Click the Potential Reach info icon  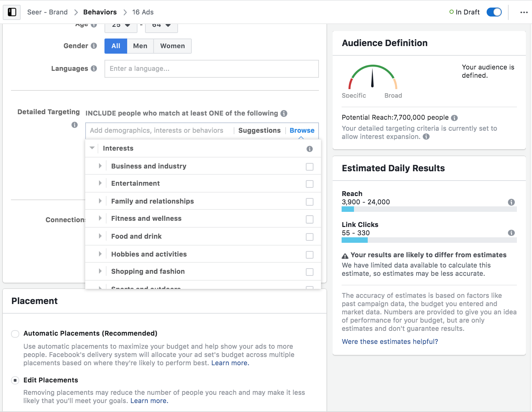[454, 118]
